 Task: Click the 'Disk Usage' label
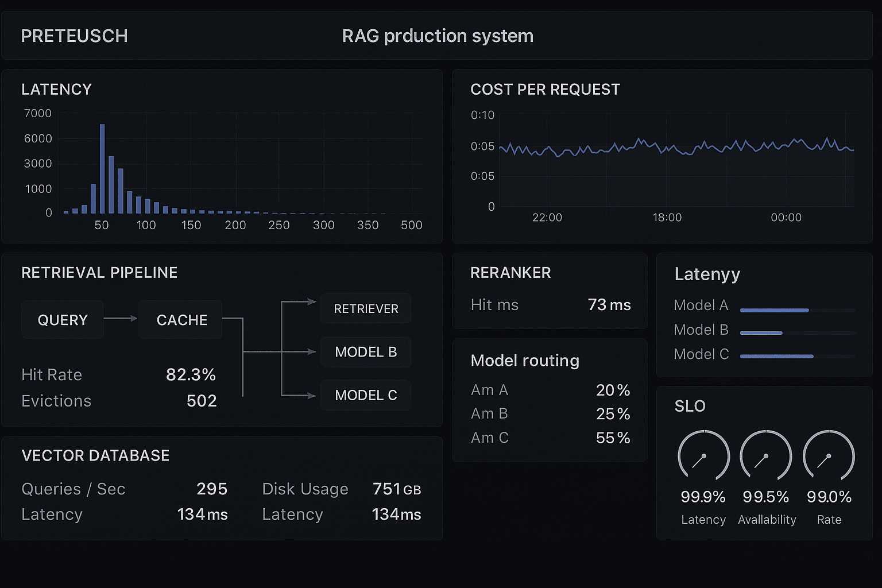pyautogui.click(x=305, y=490)
